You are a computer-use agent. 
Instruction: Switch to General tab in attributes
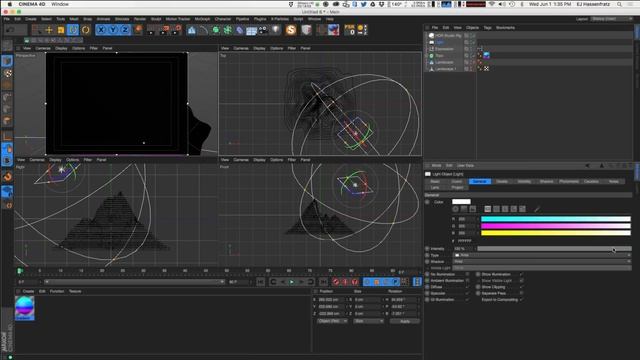pyautogui.click(x=480, y=181)
